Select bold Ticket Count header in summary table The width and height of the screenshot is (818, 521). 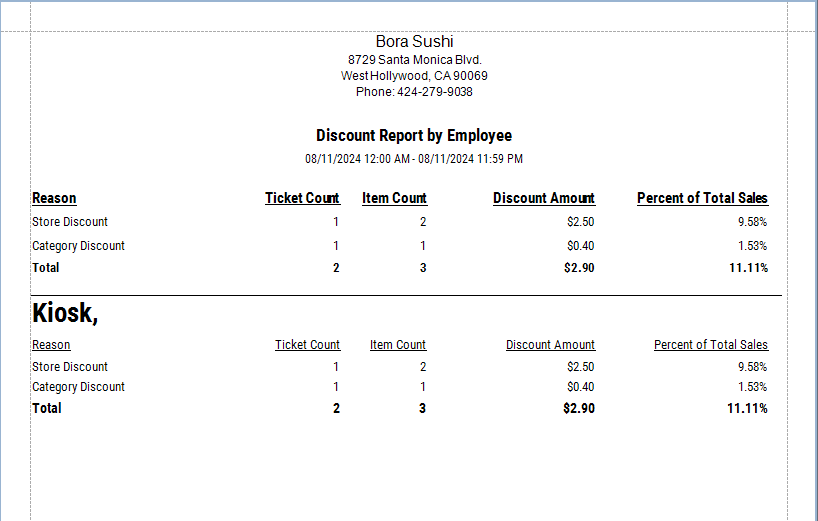pyautogui.click(x=302, y=198)
